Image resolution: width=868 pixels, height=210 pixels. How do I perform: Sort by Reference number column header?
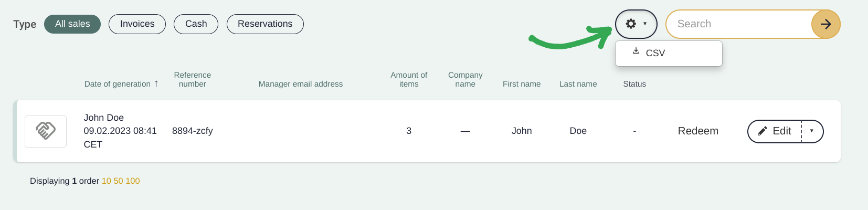pos(193,79)
